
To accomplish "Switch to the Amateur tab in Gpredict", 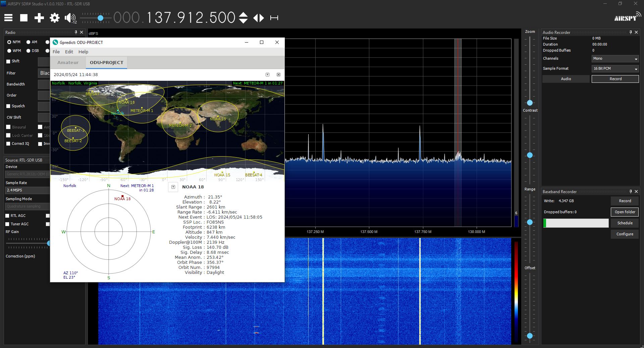I will click(68, 62).
